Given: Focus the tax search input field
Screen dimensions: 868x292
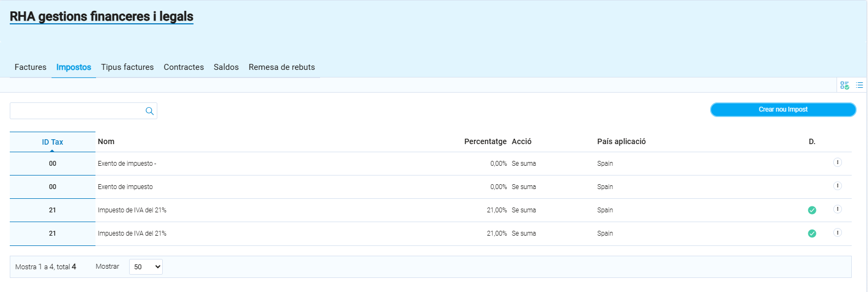Looking at the screenshot, I should click(x=77, y=111).
